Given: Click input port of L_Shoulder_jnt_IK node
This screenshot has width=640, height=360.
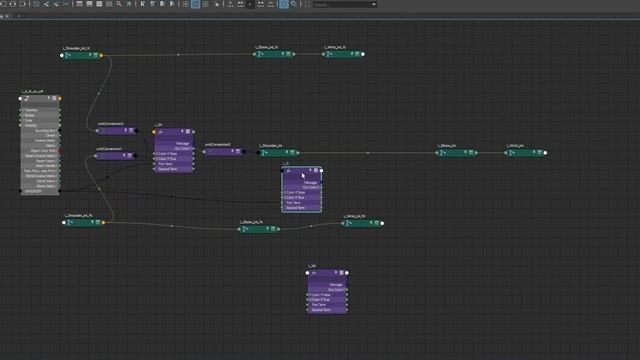Looking at the screenshot, I should pos(62,55).
